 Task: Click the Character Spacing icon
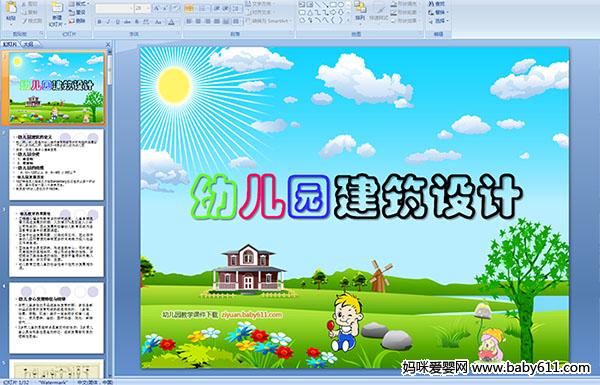(146, 22)
